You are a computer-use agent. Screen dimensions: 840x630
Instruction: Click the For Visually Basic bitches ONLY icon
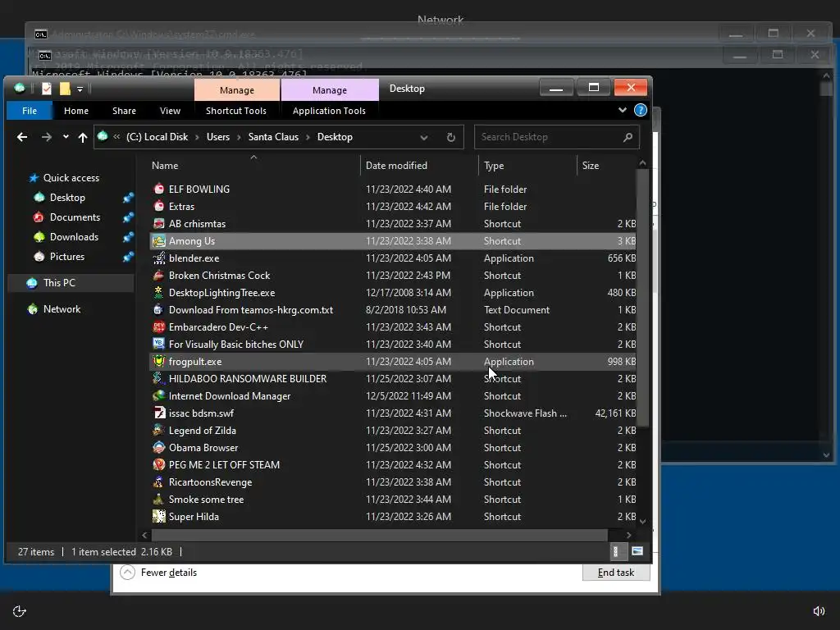click(x=158, y=344)
